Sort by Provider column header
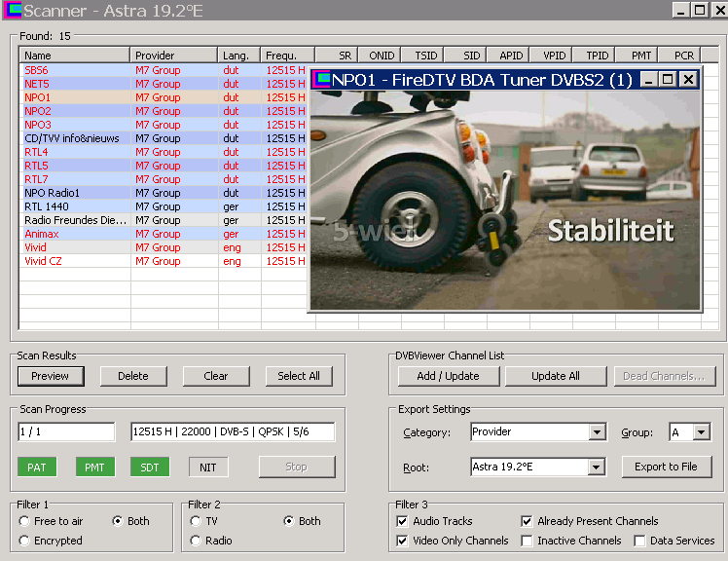 coord(173,56)
